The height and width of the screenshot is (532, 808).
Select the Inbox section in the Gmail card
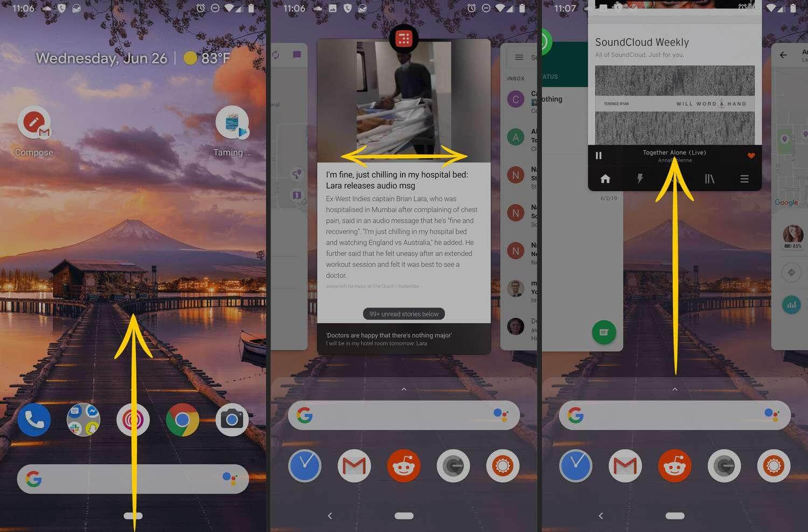point(515,78)
